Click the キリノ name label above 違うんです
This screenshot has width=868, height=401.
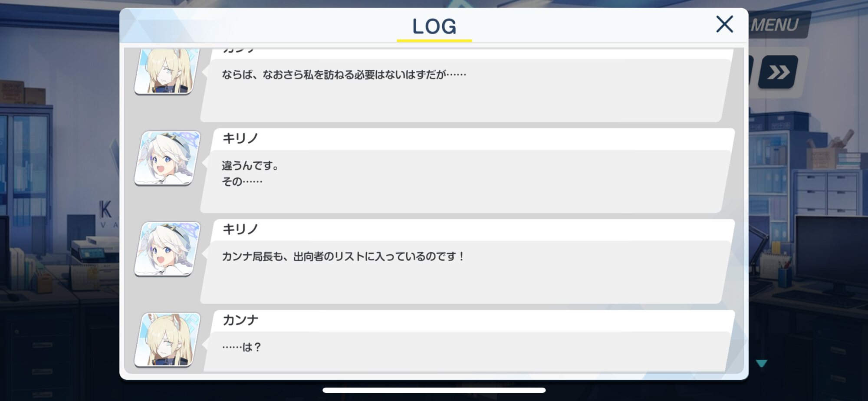pos(240,138)
